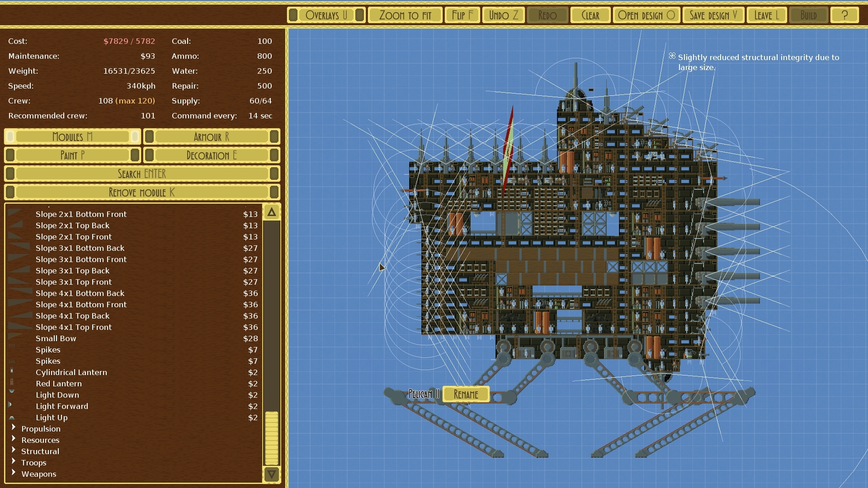Click the module list scroll-down arrow

[272, 474]
